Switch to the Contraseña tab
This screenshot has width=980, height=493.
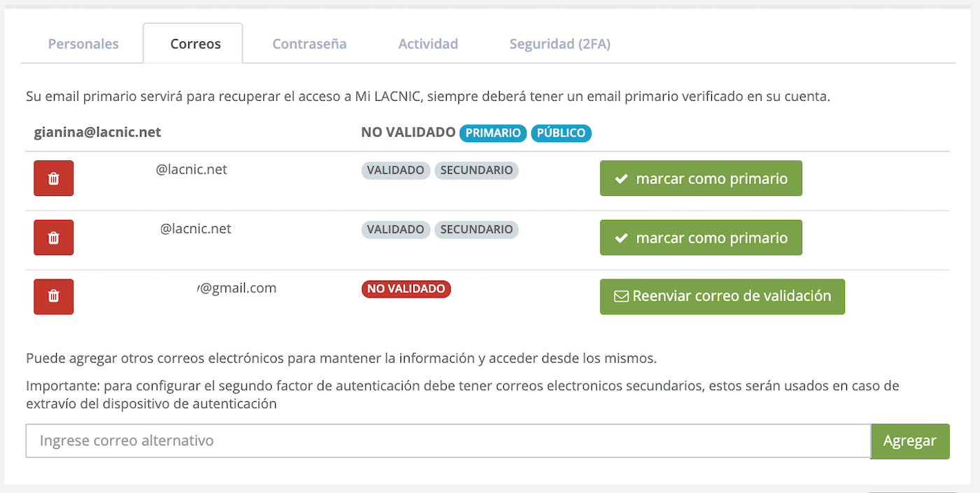click(x=309, y=44)
